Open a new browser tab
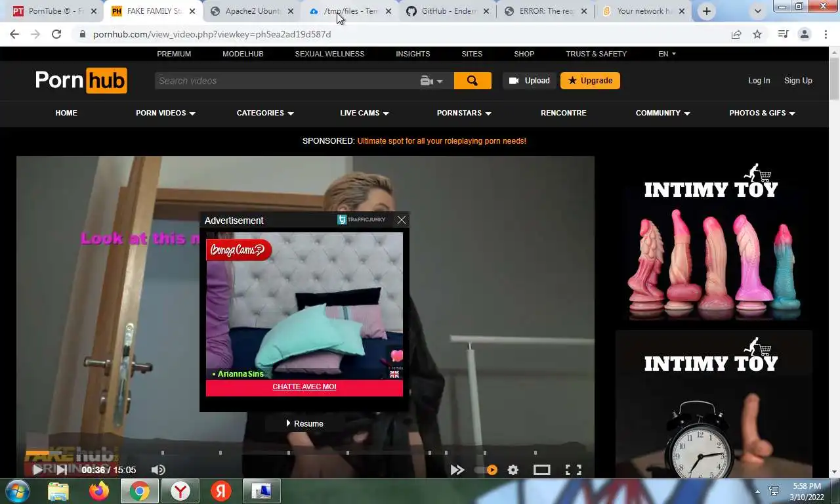The height and width of the screenshot is (504, 840). (x=706, y=11)
